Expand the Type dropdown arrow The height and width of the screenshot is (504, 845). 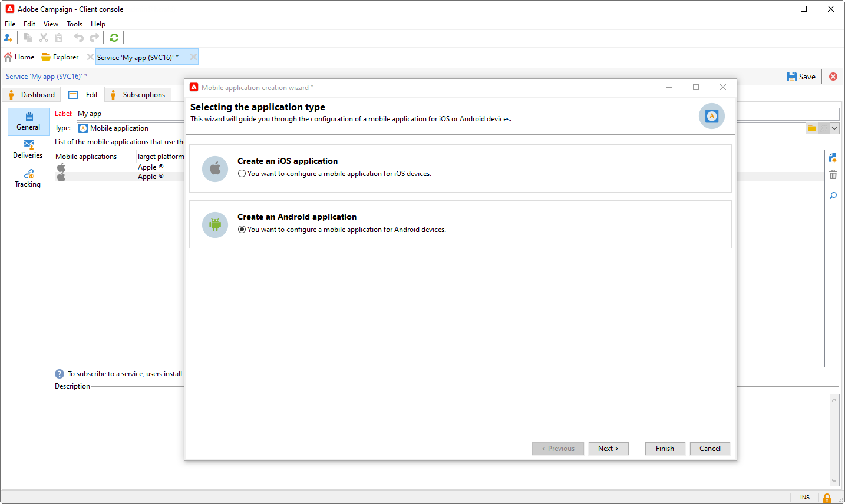click(834, 128)
